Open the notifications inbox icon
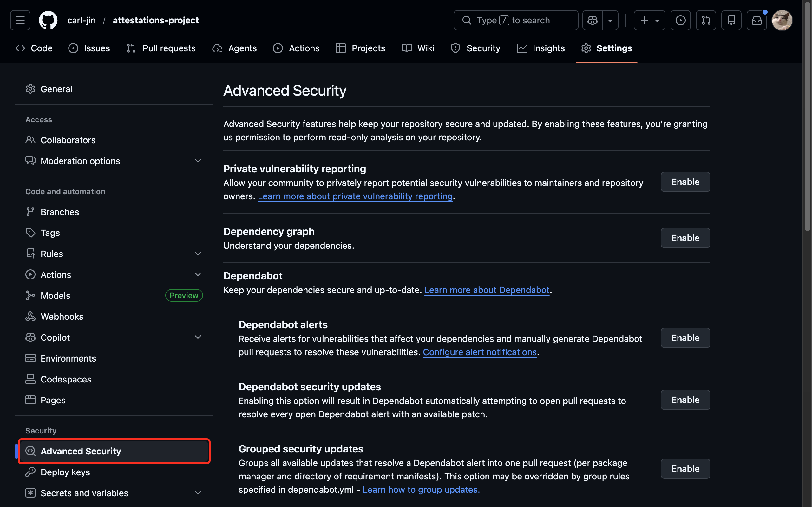812x507 pixels. (756, 20)
